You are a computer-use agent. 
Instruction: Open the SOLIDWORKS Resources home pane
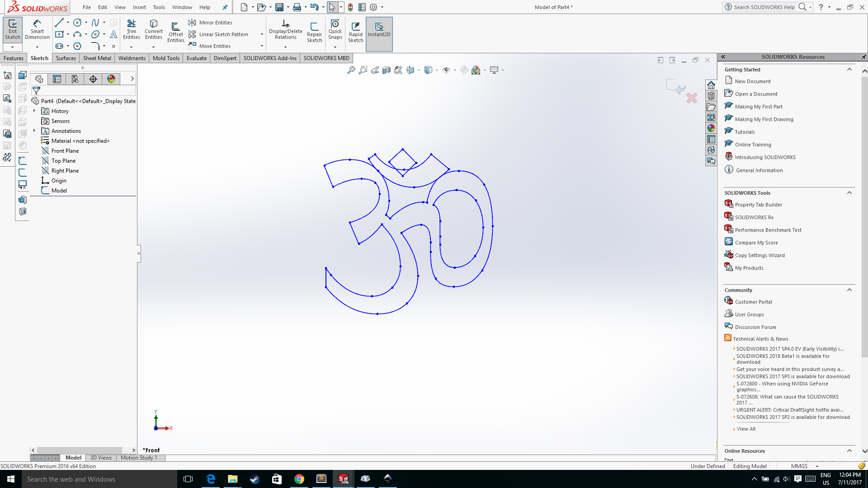tap(711, 85)
